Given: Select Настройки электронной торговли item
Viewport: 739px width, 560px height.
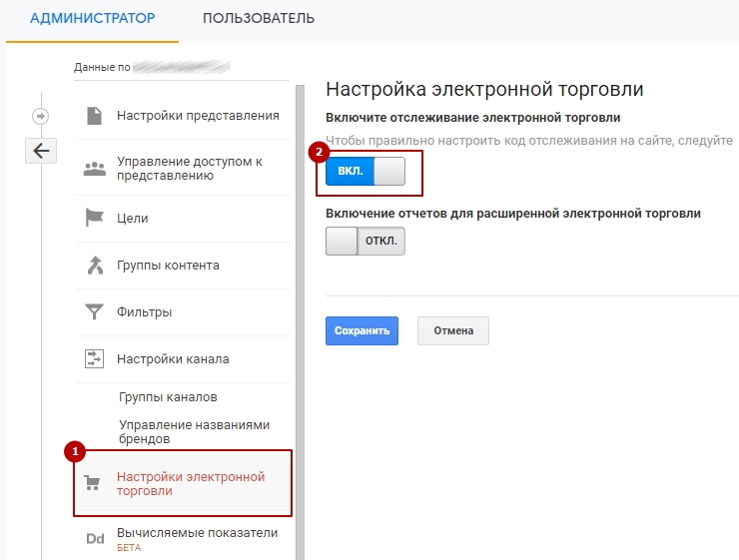Looking at the screenshot, I should 191,484.
